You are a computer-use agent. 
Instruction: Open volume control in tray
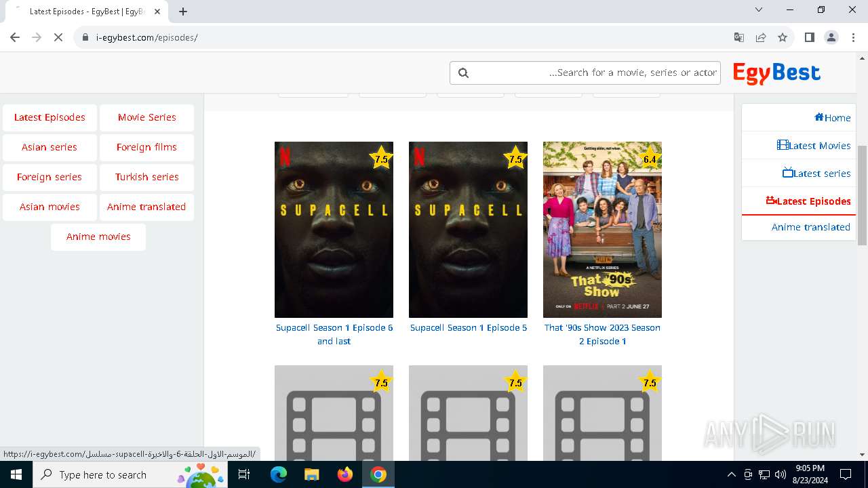[781, 474]
